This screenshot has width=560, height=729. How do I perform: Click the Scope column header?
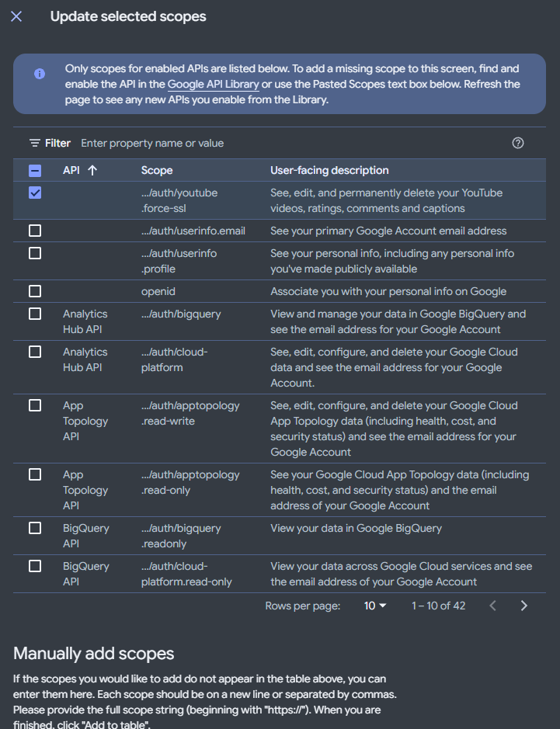coord(157,171)
